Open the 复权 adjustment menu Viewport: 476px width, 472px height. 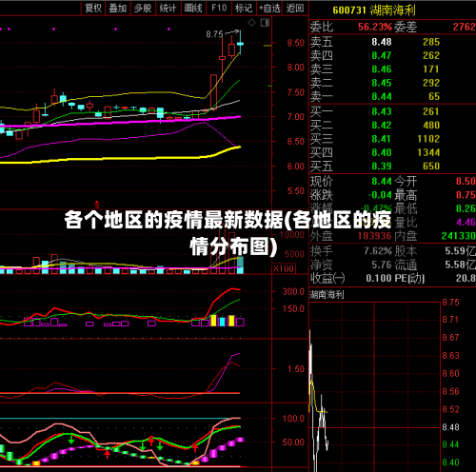point(93,8)
